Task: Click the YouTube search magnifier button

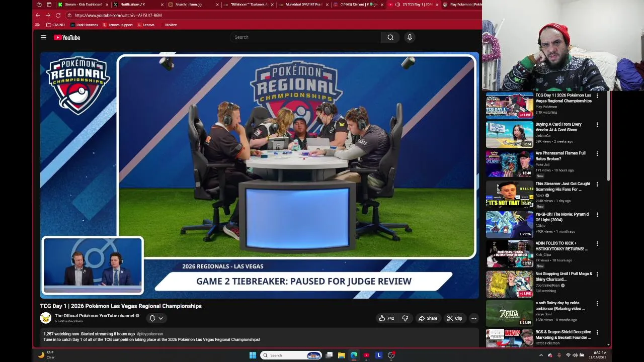Action: [x=390, y=37]
